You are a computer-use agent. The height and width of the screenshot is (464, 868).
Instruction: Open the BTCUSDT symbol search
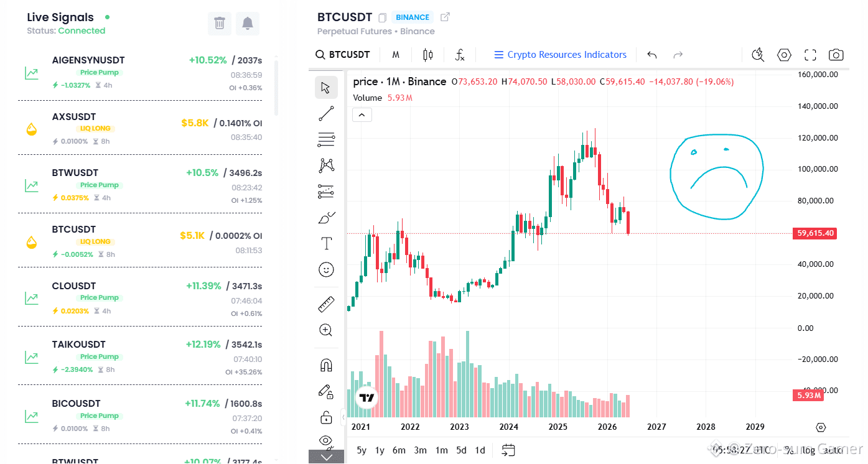[x=343, y=55]
